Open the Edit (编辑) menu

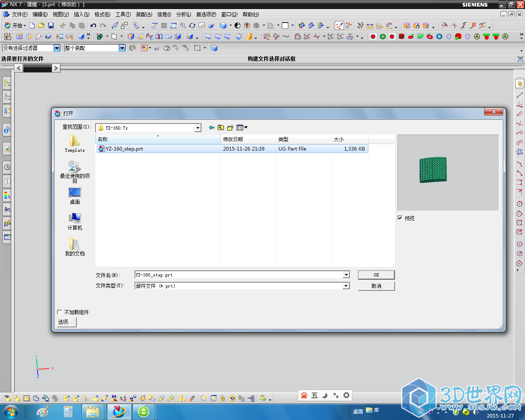pos(40,14)
